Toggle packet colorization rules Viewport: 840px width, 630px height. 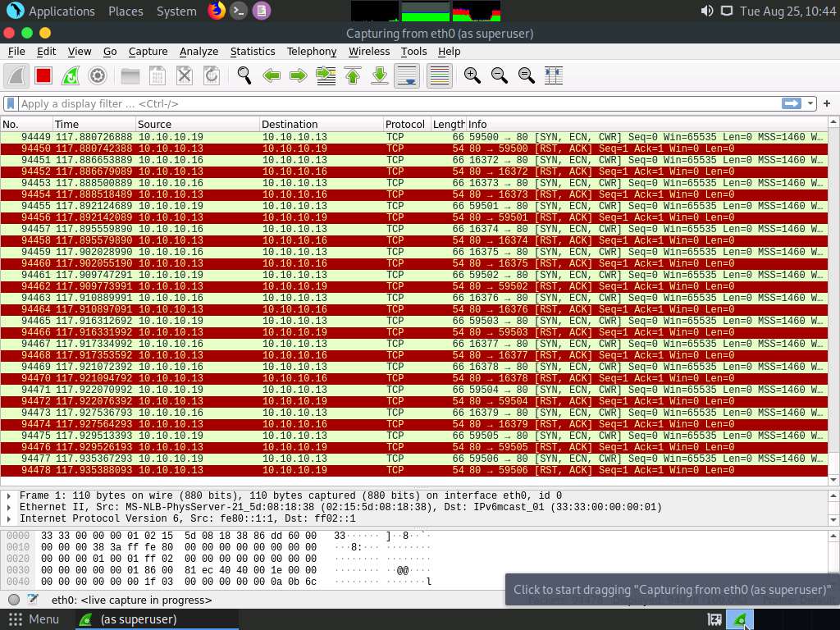pos(440,75)
